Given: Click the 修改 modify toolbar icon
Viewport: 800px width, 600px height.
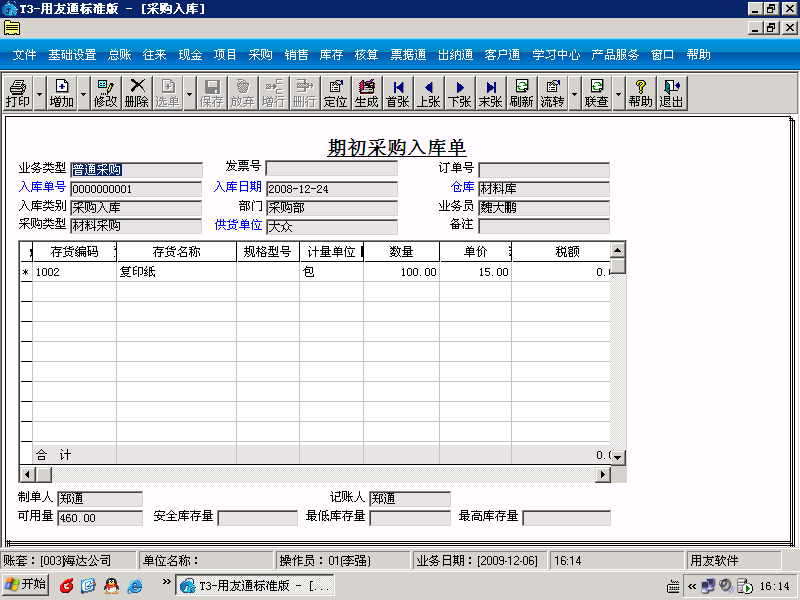Looking at the screenshot, I should (x=106, y=93).
